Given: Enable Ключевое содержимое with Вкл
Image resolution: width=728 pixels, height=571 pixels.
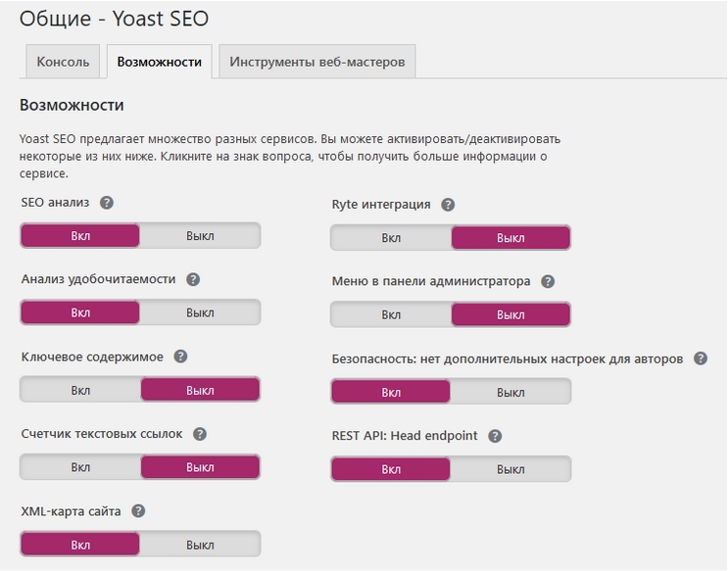Looking at the screenshot, I should point(80,390).
